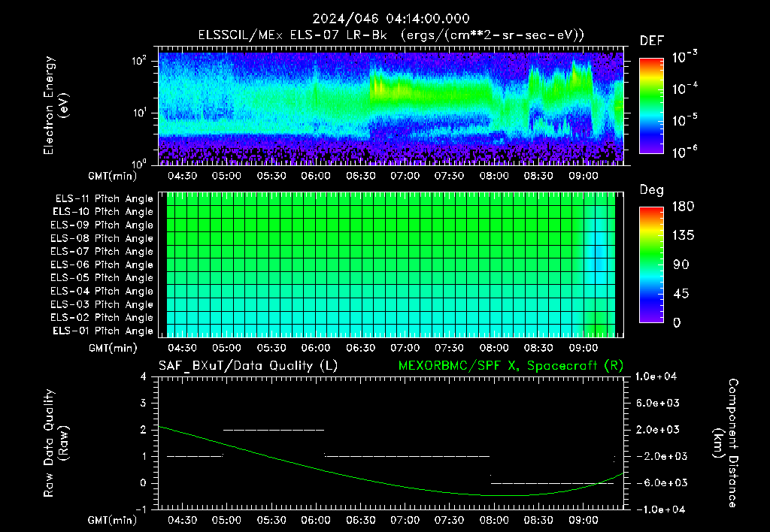Click the ELSSCIL/MEx ELS-07 LR-Bk title
Image resolution: width=770 pixels, height=532 pixels.
coord(293,35)
